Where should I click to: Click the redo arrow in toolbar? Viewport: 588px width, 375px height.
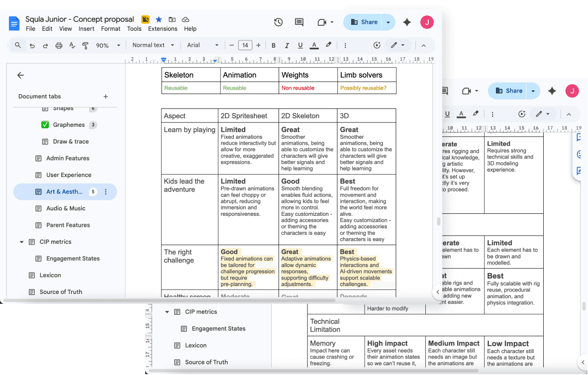45,45
